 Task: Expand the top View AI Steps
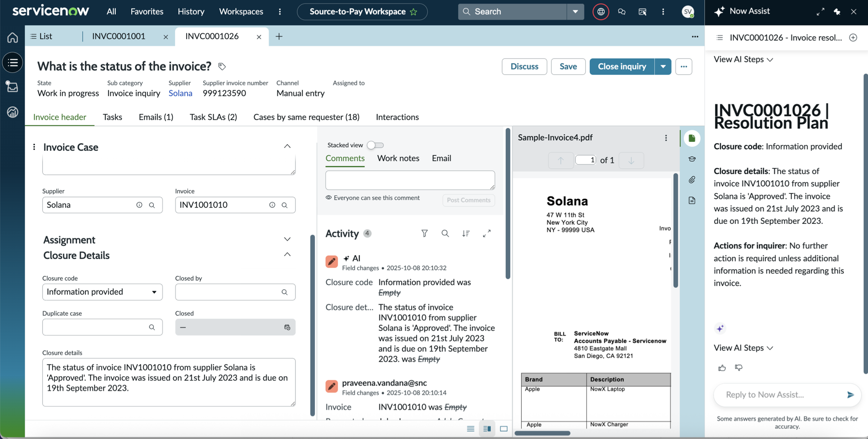click(743, 59)
